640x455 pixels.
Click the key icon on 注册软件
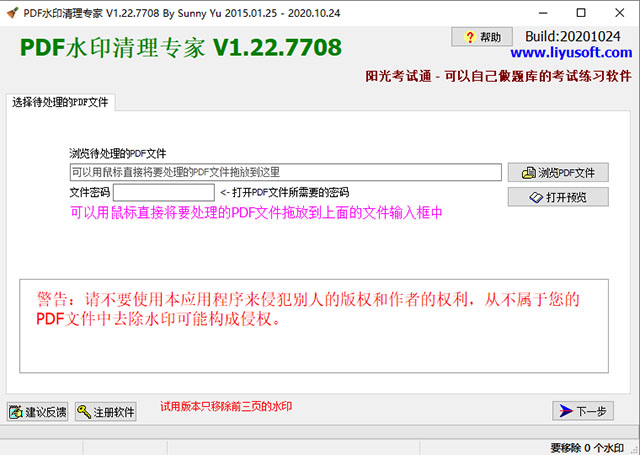pyautogui.click(x=84, y=412)
